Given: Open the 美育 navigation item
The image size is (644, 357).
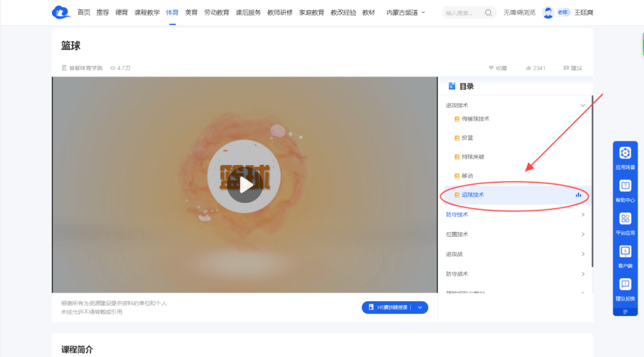Looking at the screenshot, I should click(191, 13).
